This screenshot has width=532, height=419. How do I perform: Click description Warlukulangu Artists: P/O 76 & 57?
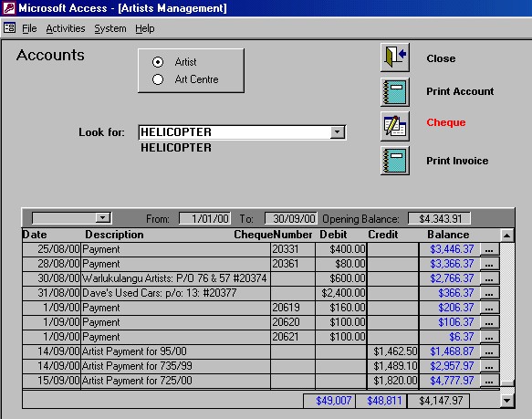pyautogui.click(x=176, y=278)
